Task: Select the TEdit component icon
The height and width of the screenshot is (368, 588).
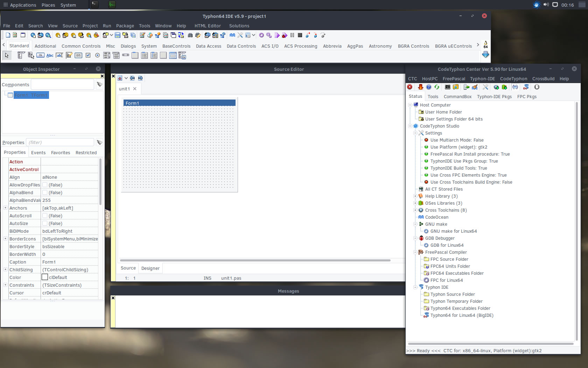Action: 59,55
